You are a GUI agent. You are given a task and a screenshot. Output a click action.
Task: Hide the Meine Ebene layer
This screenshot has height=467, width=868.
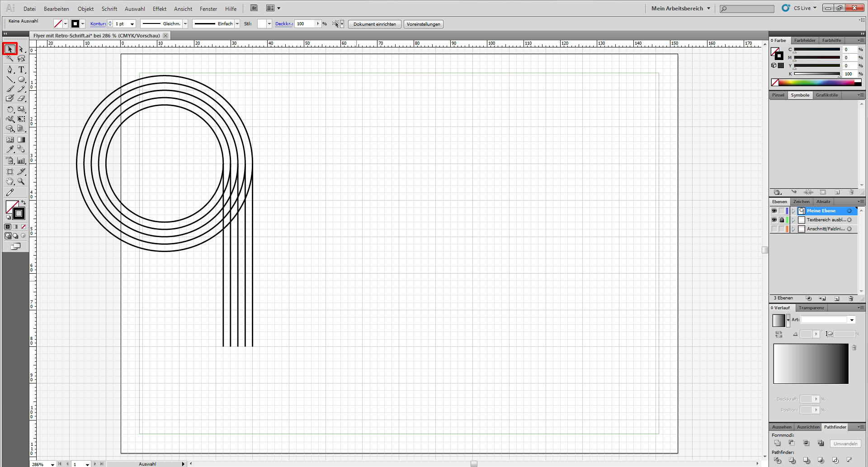coord(774,211)
